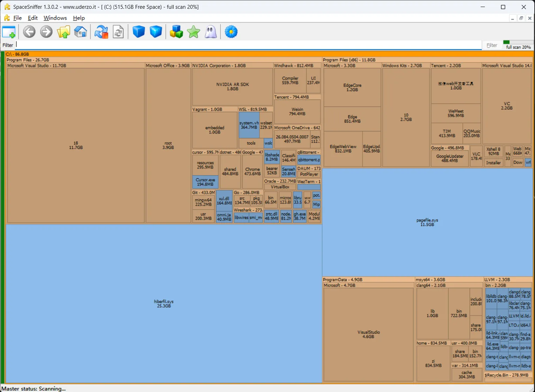Show more detail with cracked cube

pyautogui.click(x=156, y=32)
